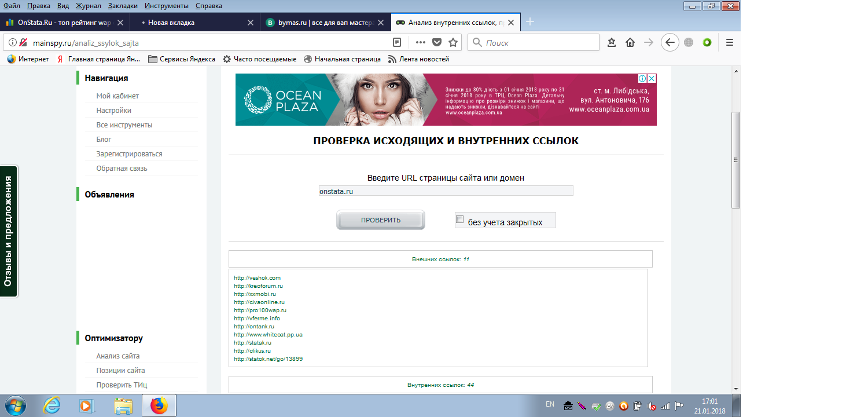The height and width of the screenshot is (417, 868).
Task: Expand 'Часто посещаемые' bookmark list
Action: tap(259, 59)
